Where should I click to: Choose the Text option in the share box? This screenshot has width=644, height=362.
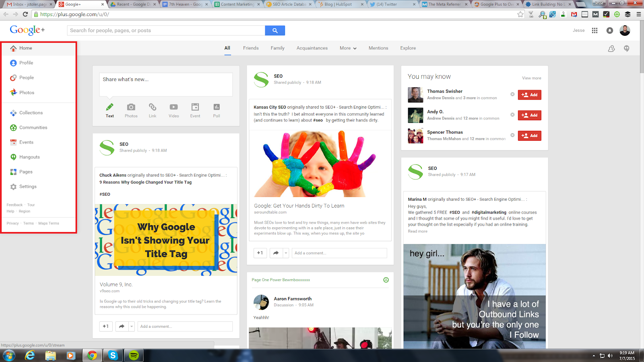tap(109, 110)
